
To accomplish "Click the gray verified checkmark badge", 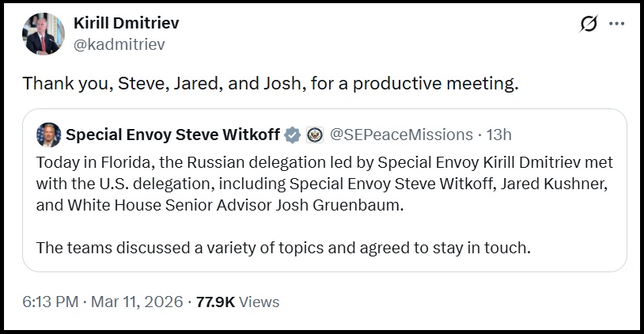I will click(293, 135).
